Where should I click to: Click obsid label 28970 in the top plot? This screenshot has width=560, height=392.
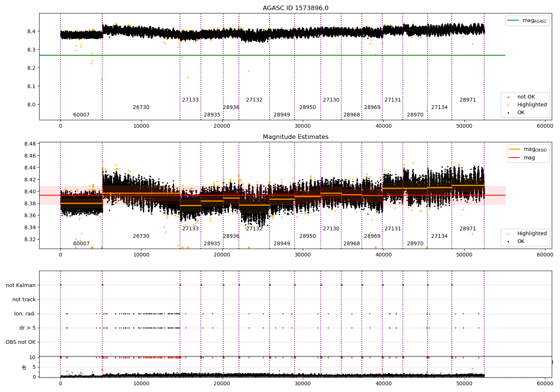click(x=415, y=115)
